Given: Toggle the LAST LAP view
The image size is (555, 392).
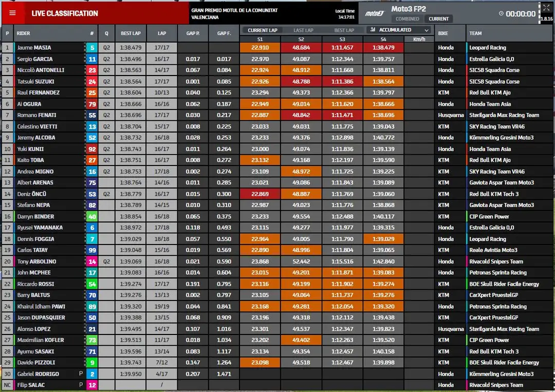Looking at the screenshot, I should coord(303,30).
